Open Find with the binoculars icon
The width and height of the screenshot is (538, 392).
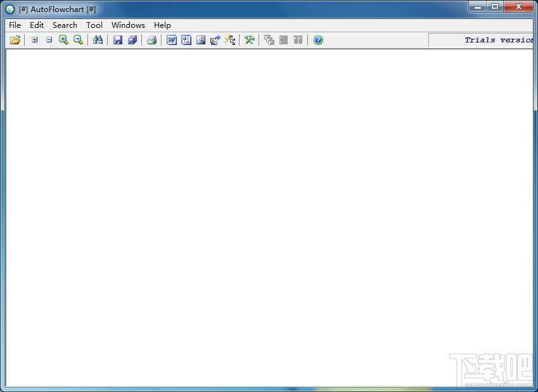click(98, 40)
